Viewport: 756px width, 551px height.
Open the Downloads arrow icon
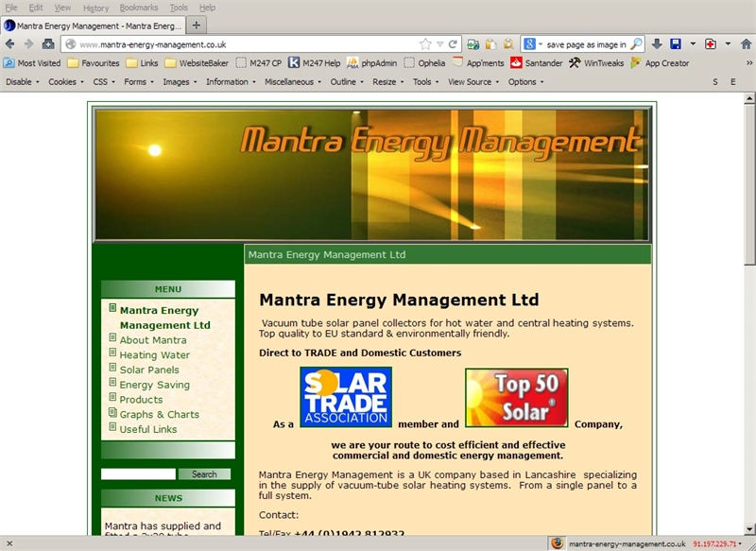click(657, 44)
